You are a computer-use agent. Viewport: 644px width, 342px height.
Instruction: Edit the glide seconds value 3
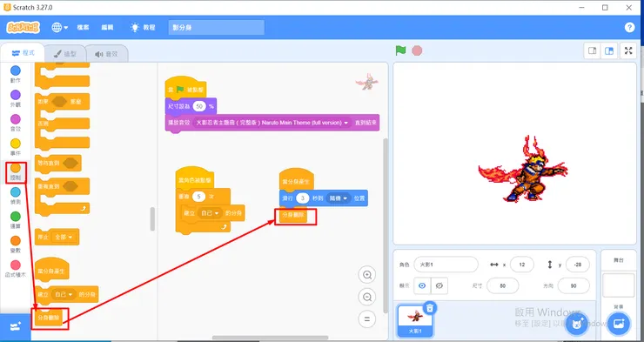[x=303, y=198]
